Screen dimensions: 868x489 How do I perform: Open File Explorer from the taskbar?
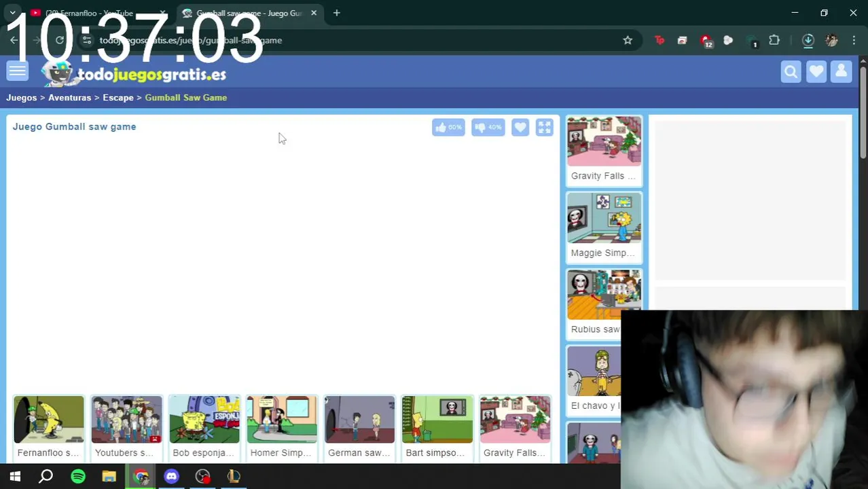click(109, 476)
